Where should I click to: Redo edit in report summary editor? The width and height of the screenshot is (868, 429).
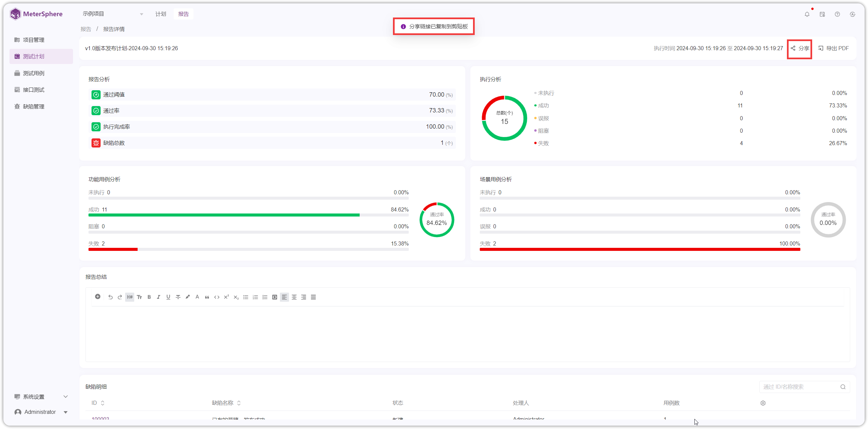point(120,297)
